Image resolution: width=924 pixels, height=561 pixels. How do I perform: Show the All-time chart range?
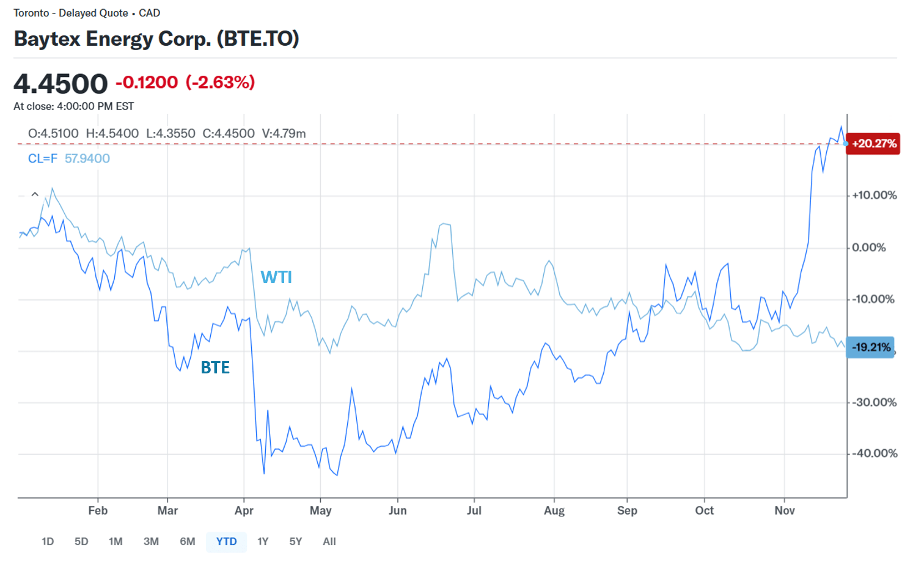pos(329,541)
